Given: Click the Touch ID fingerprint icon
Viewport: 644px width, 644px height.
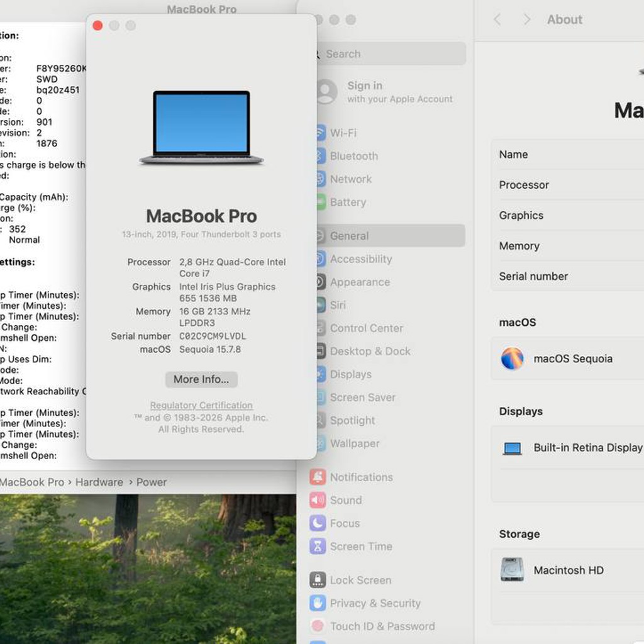Looking at the screenshot, I should [x=318, y=626].
